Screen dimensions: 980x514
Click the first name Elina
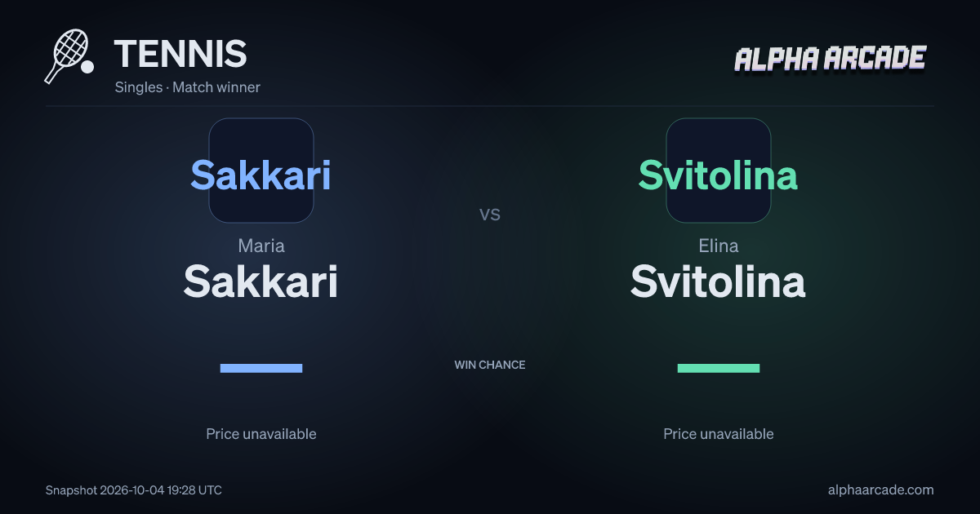(719, 246)
